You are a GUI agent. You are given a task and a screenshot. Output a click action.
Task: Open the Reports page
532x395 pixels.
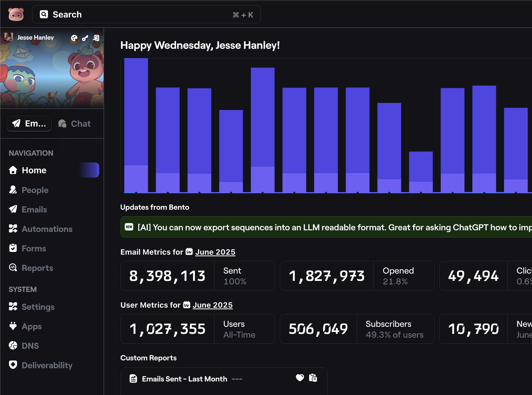coord(31,268)
